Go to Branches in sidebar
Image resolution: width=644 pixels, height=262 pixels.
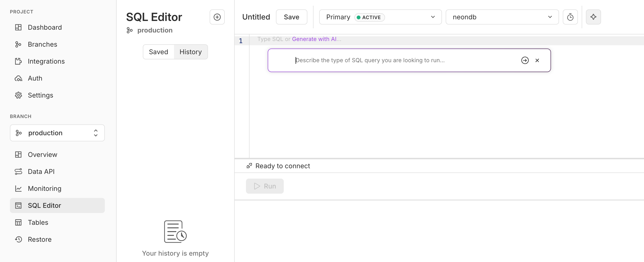pos(42,44)
